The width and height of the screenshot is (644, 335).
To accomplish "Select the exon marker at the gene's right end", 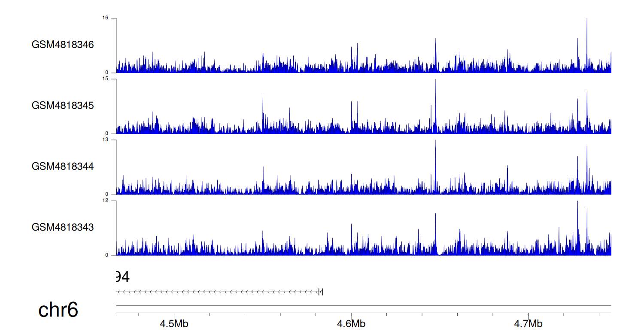I will tap(321, 292).
